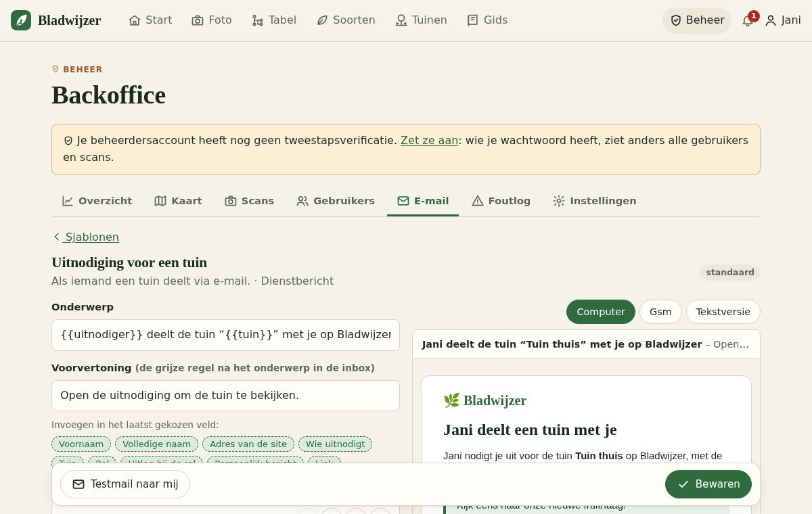Go back to Sjablonen

86,237
